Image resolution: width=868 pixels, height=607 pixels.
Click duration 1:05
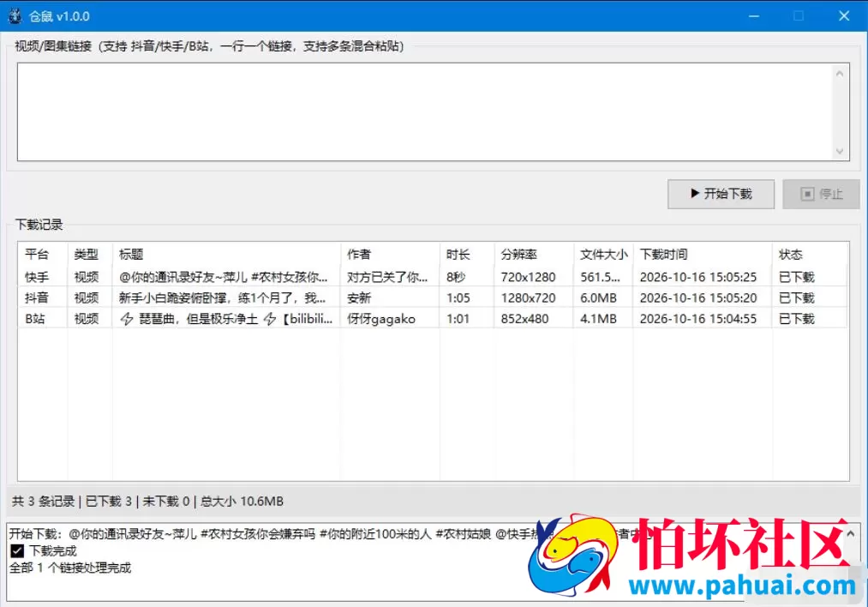click(x=458, y=298)
